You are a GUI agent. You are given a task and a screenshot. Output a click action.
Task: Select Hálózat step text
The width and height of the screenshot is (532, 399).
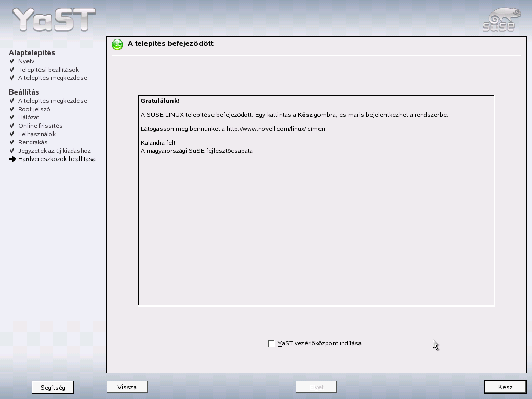coord(29,117)
